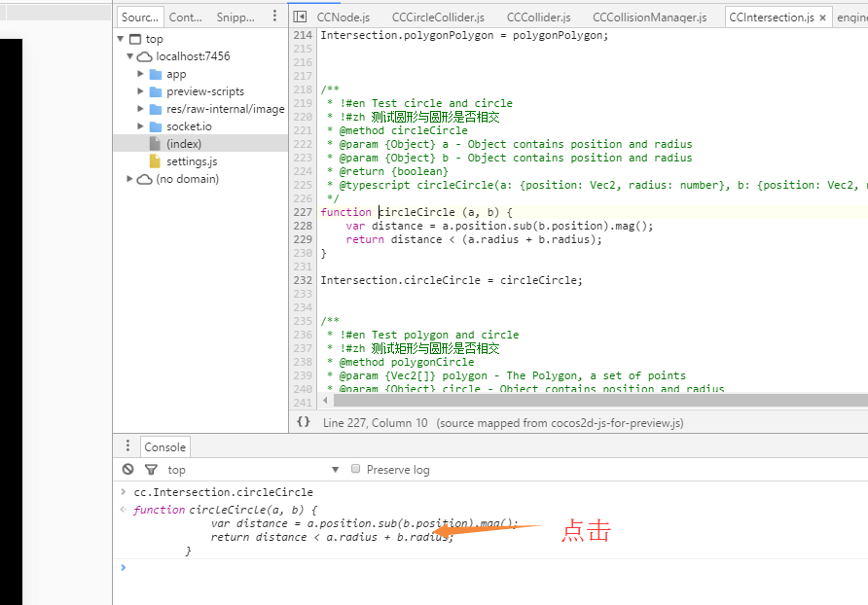Click the horizontal scrollbar of code editor
The height and width of the screenshot is (605, 868).
599,400
